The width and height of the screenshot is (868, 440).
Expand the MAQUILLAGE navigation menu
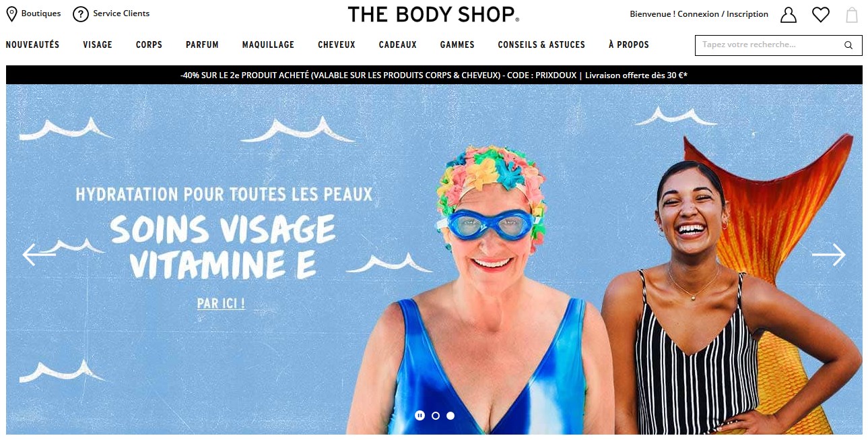click(268, 45)
